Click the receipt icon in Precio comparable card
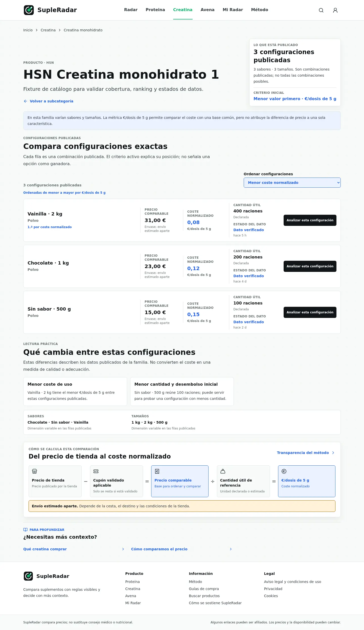The image size is (364, 630). tap(157, 471)
